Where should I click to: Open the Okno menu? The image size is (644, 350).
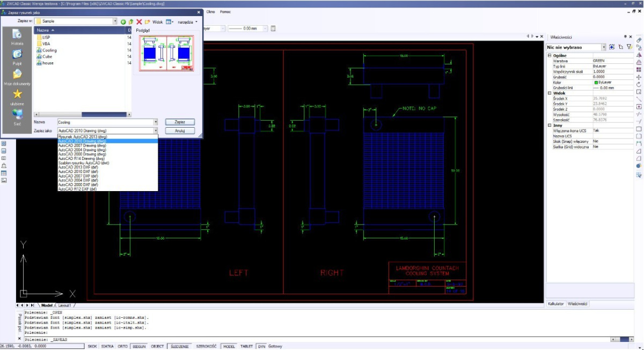click(x=211, y=11)
